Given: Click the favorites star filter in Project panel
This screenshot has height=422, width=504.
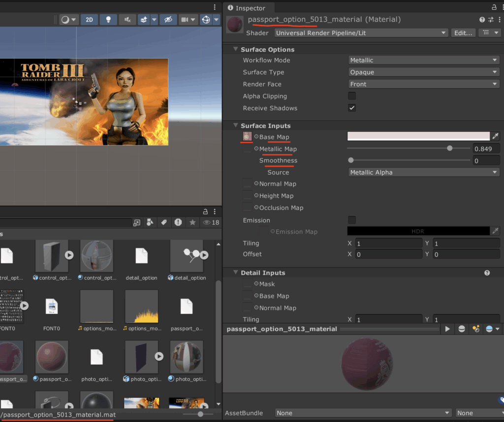Looking at the screenshot, I should [x=192, y=223].
